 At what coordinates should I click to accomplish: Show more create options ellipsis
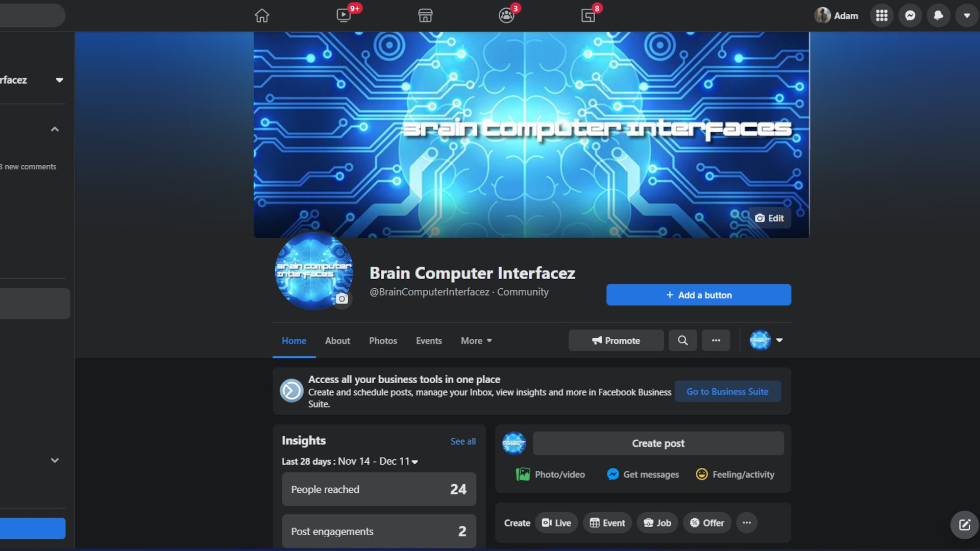747,523
